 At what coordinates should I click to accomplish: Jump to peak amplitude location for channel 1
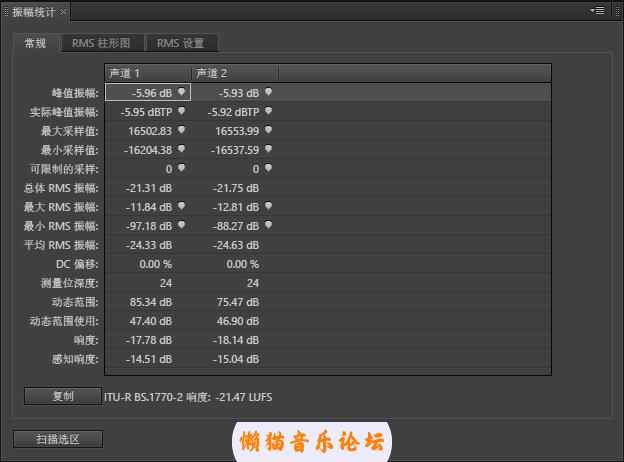[x=181, y=92]
